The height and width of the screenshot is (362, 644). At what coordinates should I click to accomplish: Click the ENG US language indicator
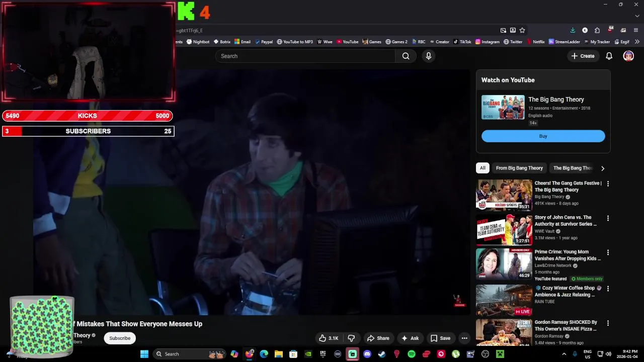point(587,354)
